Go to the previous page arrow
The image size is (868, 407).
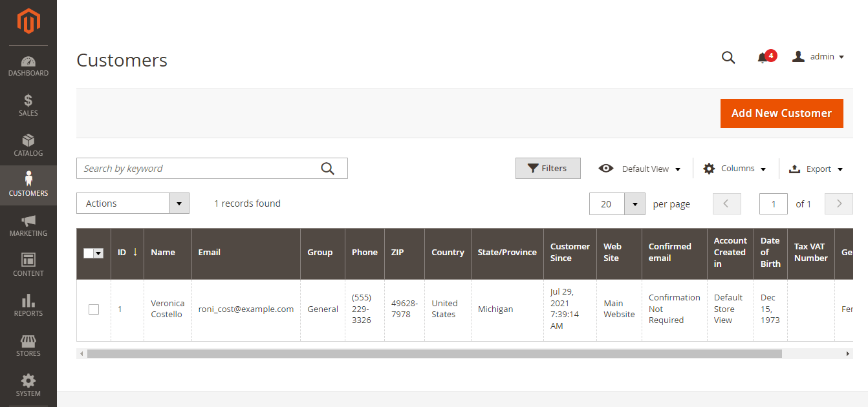727,203
